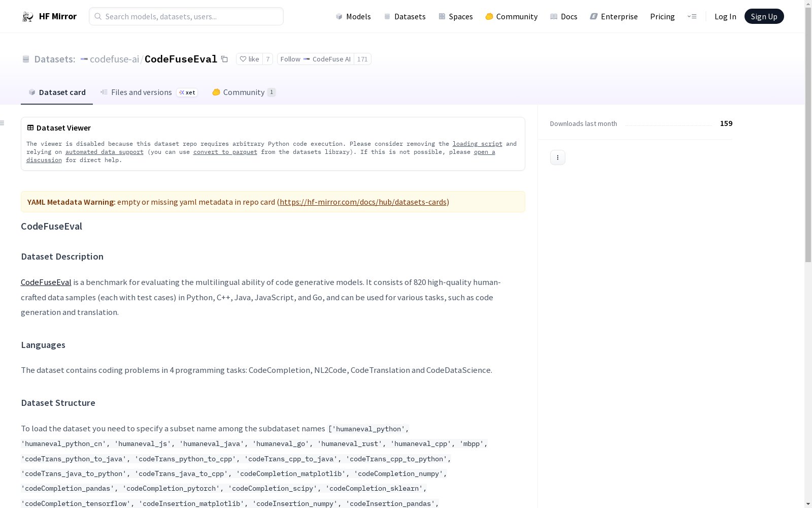Click the "Downloads last month" label
The height and width of the screenshot is (508, 812).
[x=584, y=123]
